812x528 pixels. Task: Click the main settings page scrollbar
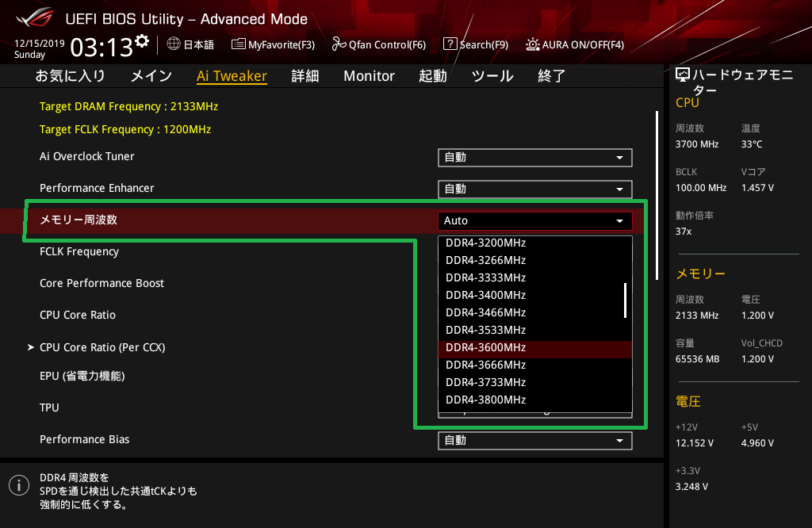point(657,195)
